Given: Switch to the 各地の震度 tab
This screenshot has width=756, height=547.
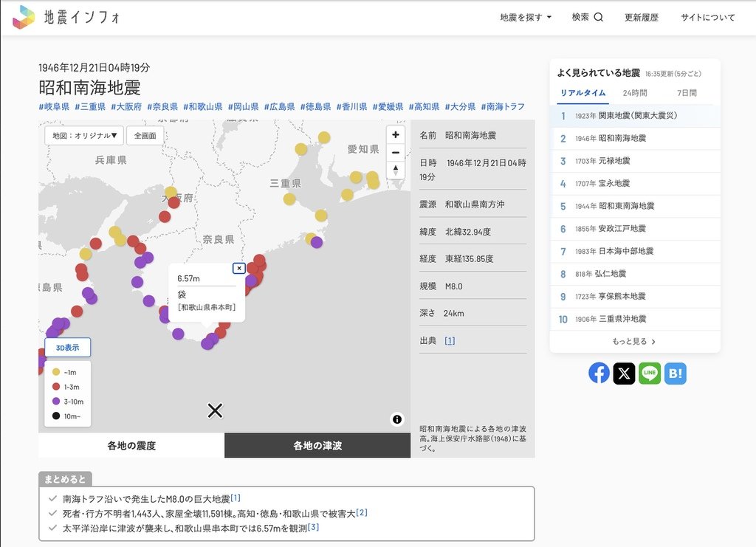Looking at the screenshot, I should coord(131,445).
